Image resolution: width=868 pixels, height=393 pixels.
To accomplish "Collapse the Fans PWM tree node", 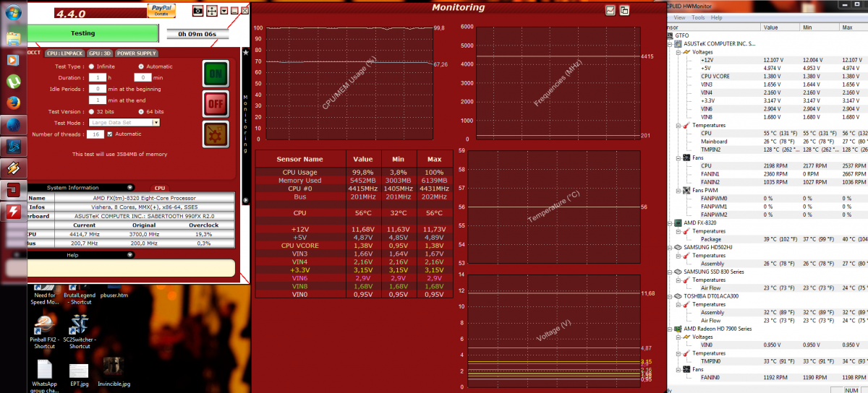I will pyautogui.click(x=678, y=190).
